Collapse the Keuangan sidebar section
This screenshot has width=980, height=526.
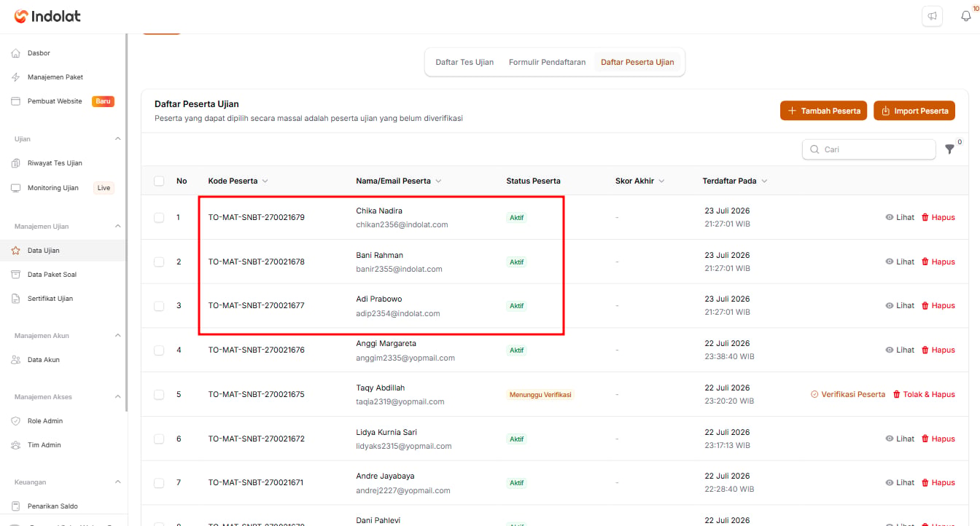(118, 482)
